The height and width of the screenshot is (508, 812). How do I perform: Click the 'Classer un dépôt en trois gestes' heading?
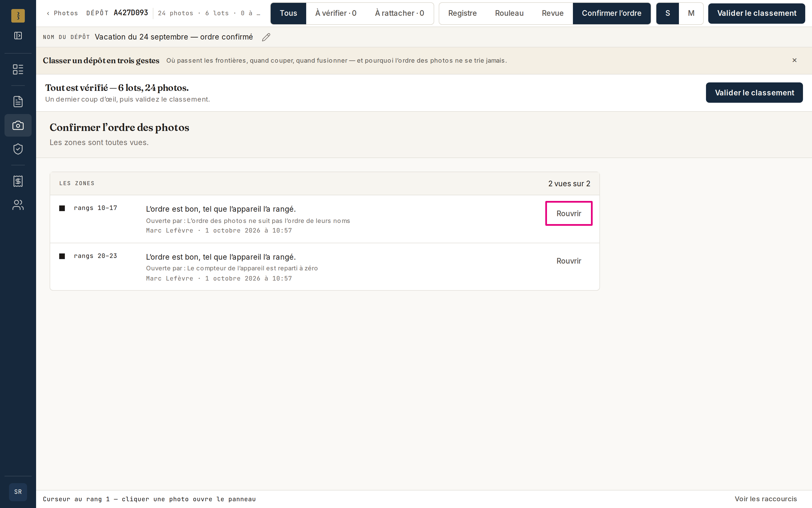click(x=101, y=60)
